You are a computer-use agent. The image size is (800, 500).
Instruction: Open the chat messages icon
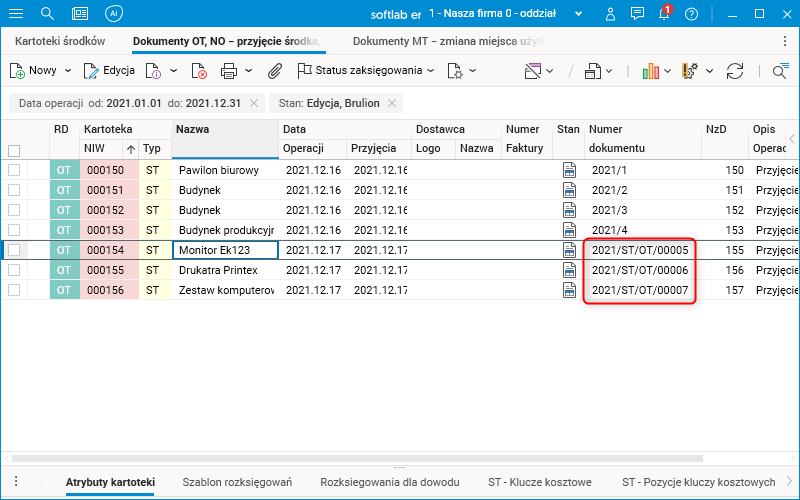(x=637, y=13)
